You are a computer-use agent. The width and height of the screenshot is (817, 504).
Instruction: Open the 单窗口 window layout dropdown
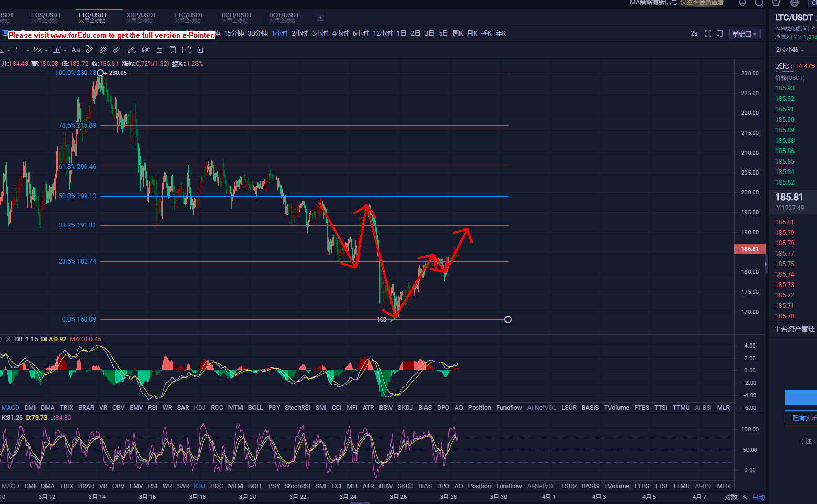pyautogui.click(x=744, y=34)
